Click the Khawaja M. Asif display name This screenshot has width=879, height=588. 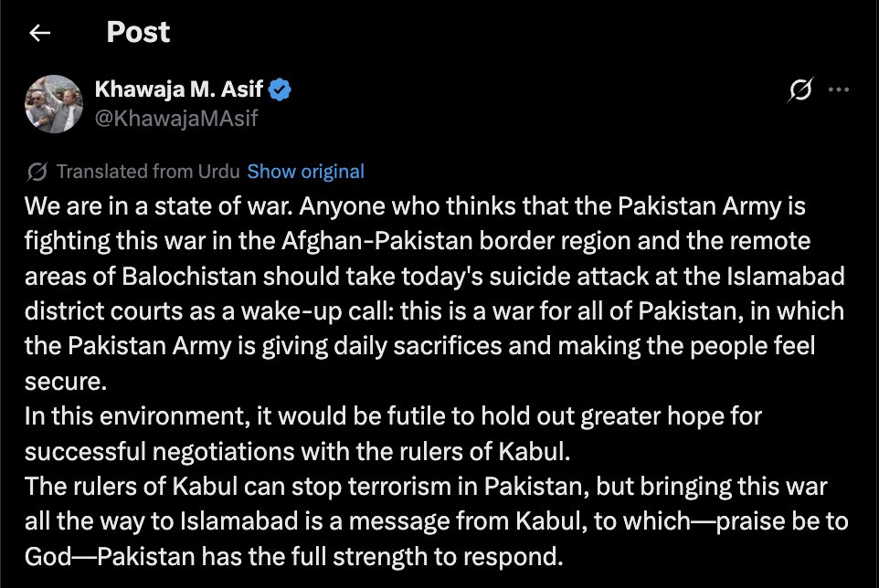180,88
